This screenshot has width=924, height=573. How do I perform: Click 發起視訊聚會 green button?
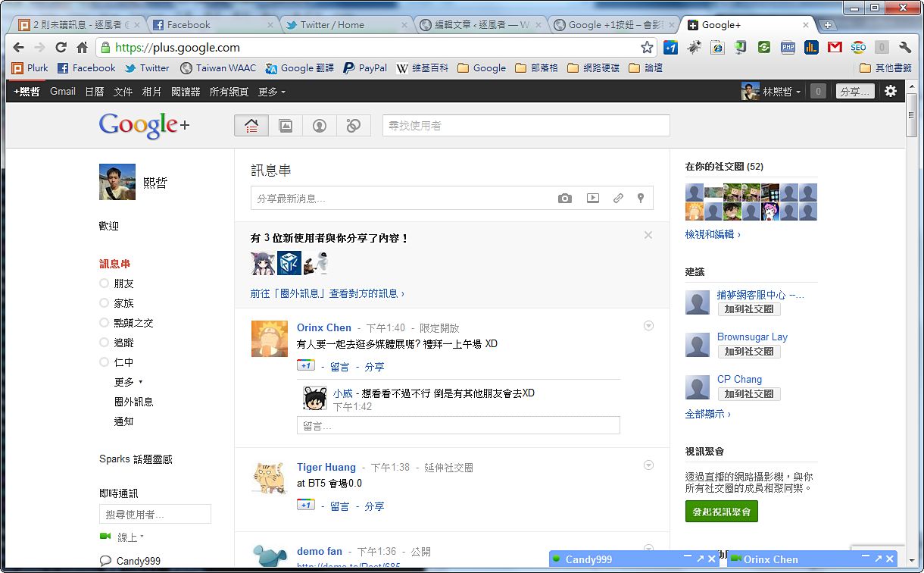722,512
